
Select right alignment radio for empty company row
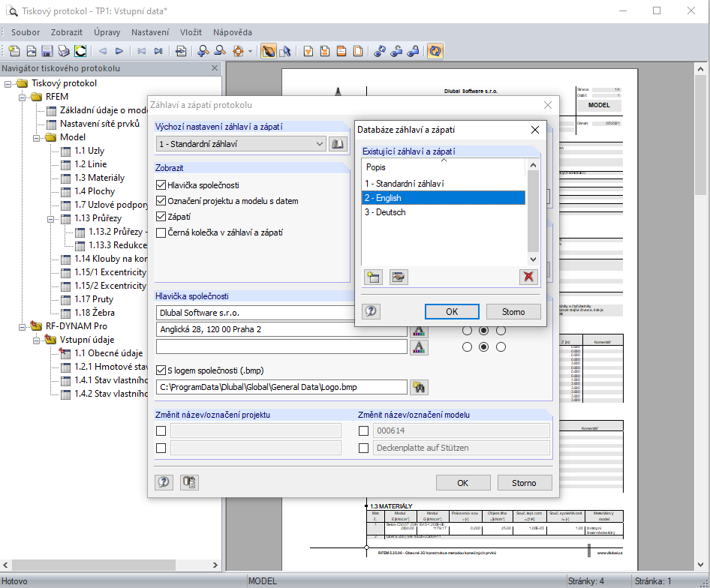pos(501,347)
